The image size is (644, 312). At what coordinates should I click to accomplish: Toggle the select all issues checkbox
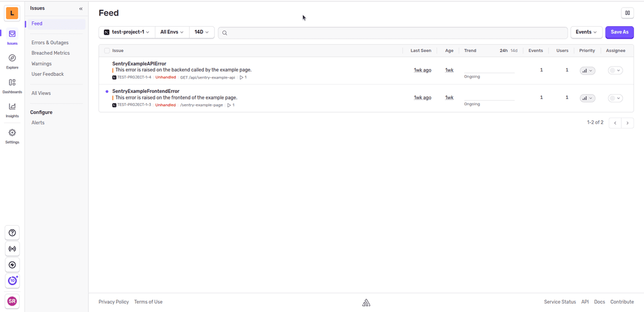(x=107, y=51)
